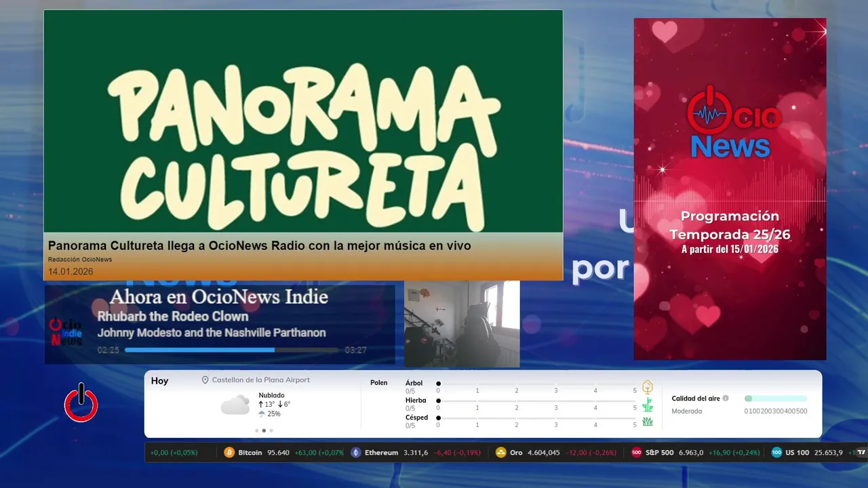Screen dimensions: 868x488
Task: Click the Ethereum price 3.311,6
Action: click(x=416, y=453)
